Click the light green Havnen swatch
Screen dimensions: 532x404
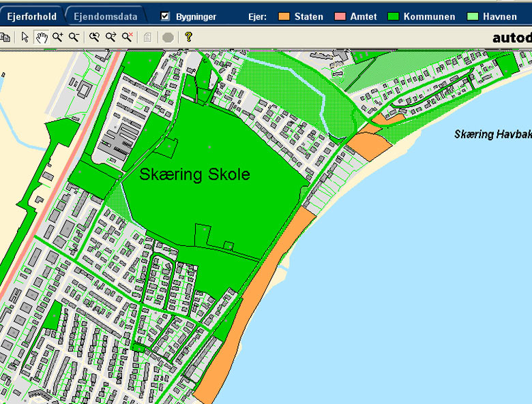tap(473, 16)
